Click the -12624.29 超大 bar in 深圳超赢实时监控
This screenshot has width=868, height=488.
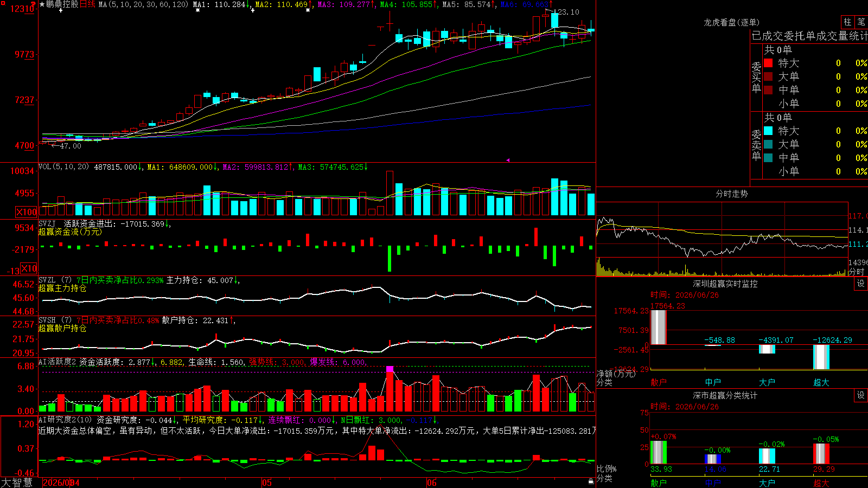pos(821,357)
